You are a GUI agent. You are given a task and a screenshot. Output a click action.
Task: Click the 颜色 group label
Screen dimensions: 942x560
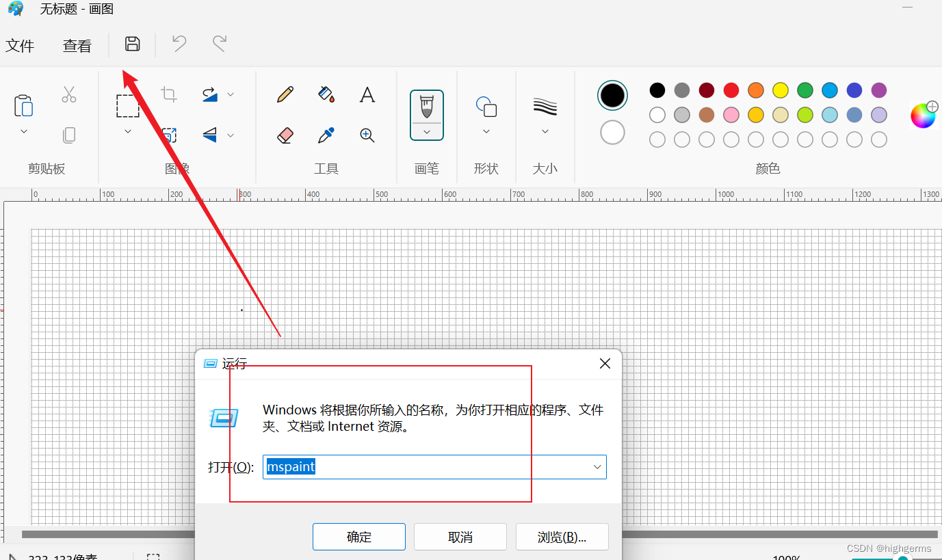768,168
